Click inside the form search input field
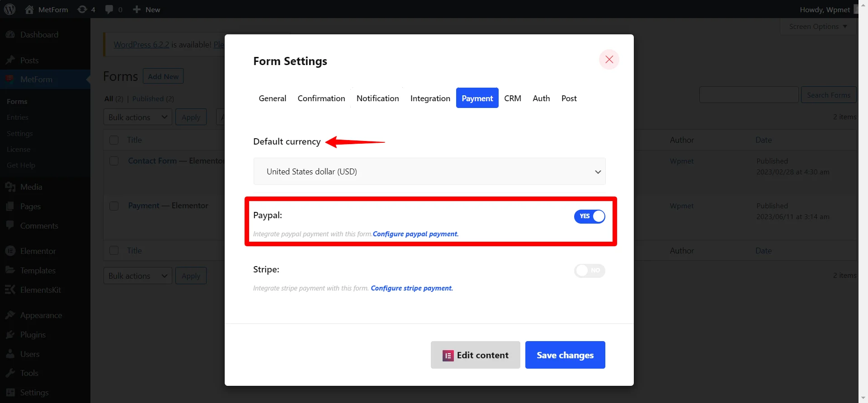Screen dimensions: 868x403 tap(748, 94)
